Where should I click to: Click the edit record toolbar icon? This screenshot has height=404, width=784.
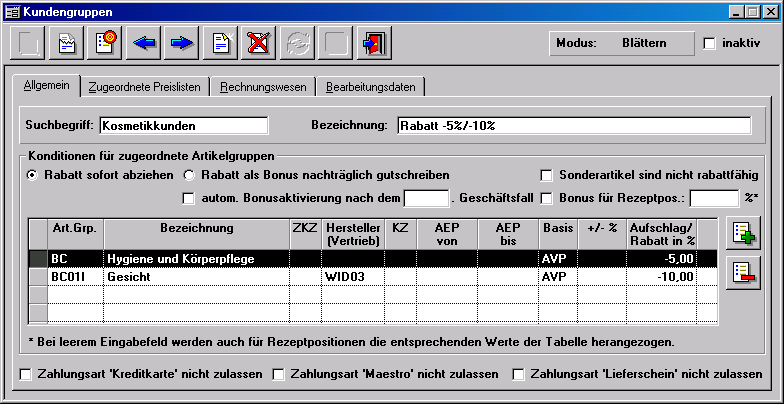coord(66,43)
